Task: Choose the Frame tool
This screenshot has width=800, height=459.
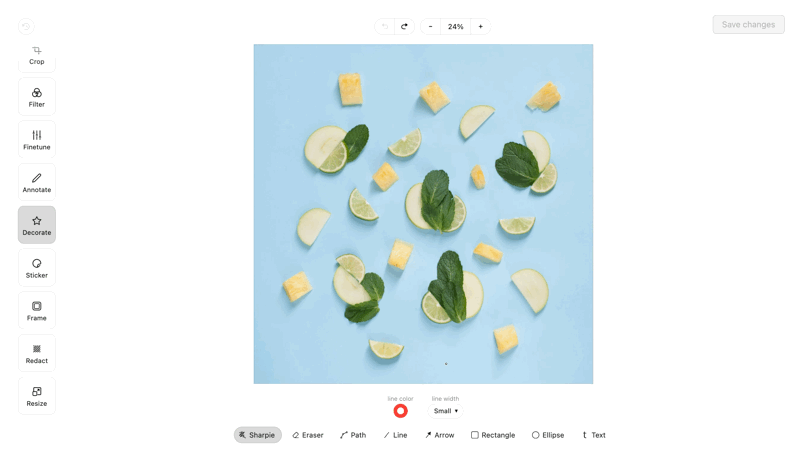Action: point(37,311)
